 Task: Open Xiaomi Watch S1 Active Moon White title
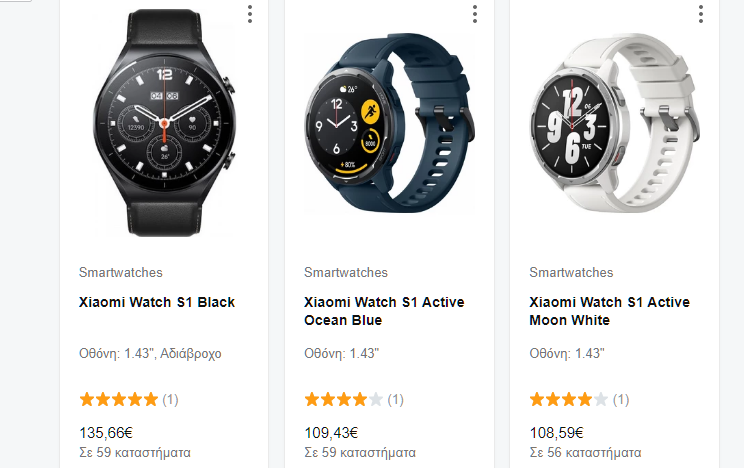pyautogui.click(x=609, y=311)
